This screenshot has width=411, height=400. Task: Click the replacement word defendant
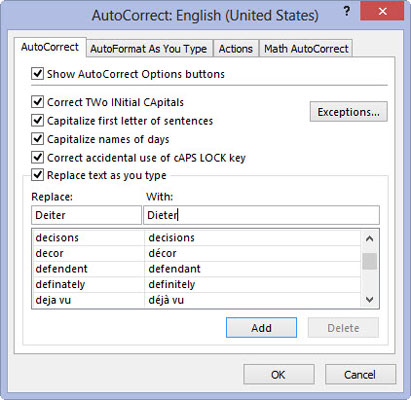click(174, 269)
